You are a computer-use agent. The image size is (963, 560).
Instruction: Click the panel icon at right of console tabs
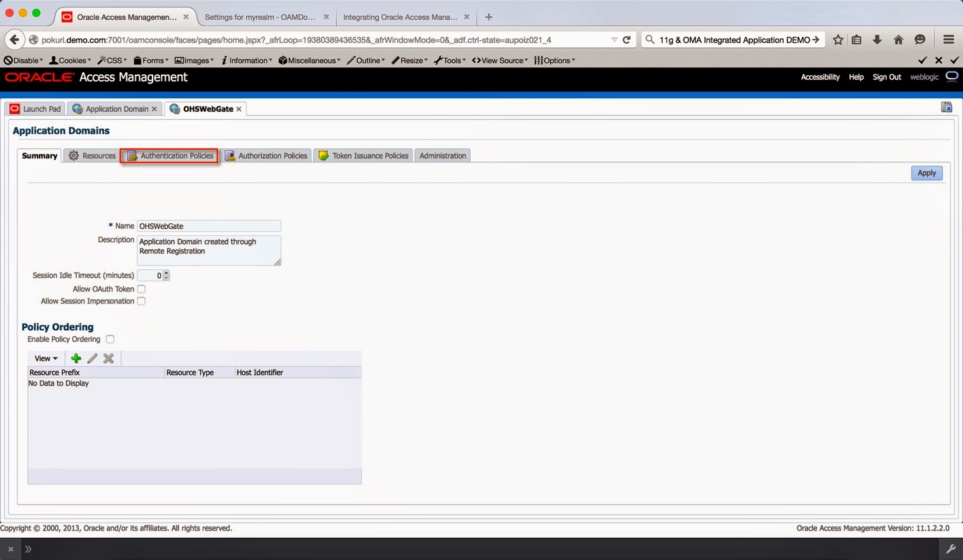pyautogui.click(x=946, y=107)
